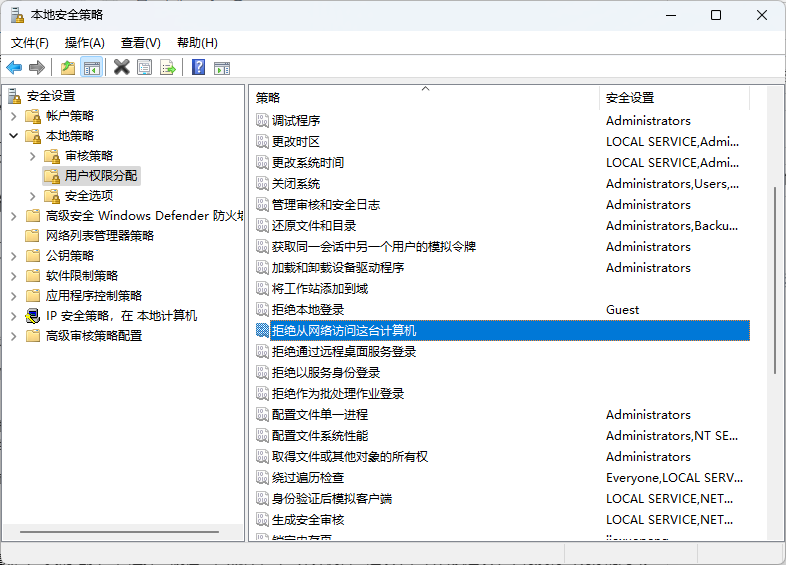Screen dimensions: 786x565
Task: Click the vertical scrollbar of the policy list
Action: pyautogui.click(x=775, y=280)
